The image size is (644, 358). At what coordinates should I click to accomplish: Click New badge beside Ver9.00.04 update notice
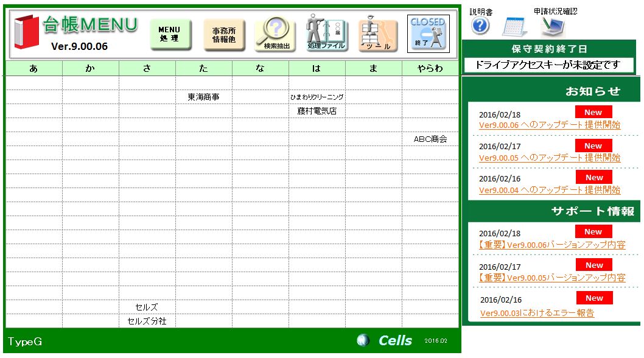594,177
